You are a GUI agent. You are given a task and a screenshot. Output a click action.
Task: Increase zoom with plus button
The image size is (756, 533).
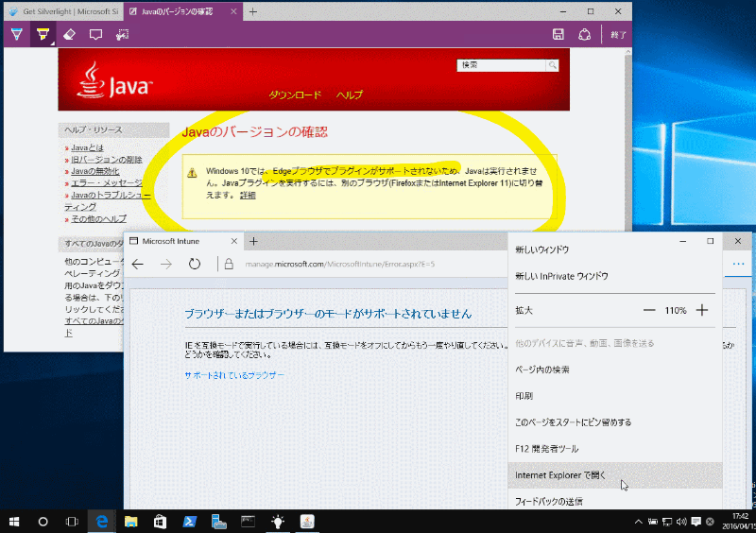point(702,310)
